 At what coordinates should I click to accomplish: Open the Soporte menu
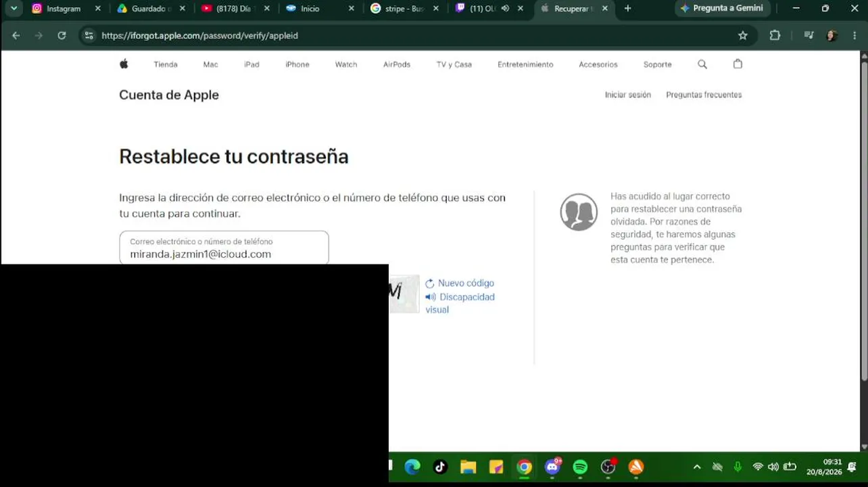tap(658, 64)
